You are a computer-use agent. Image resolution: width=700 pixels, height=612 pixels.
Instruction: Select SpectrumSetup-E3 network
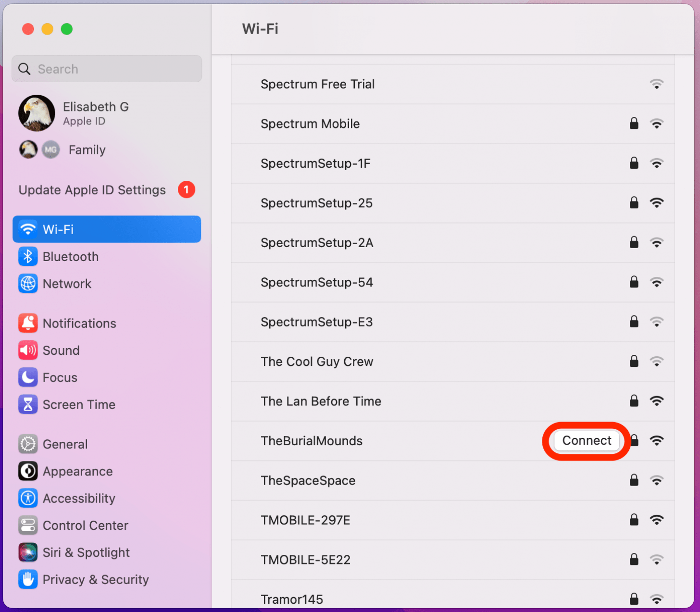coord(453,322)
